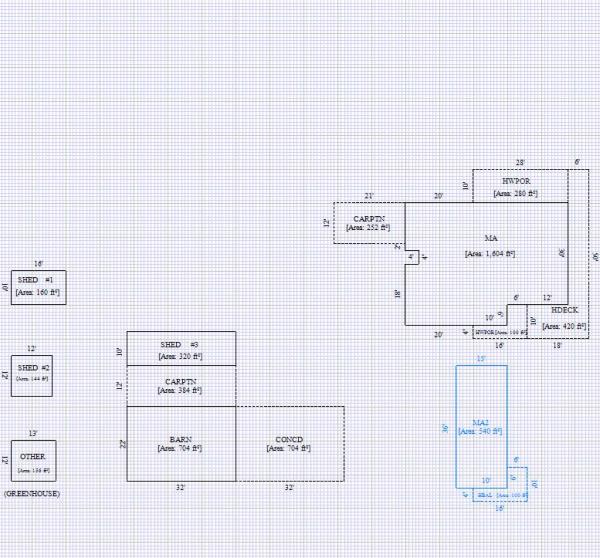Click the 28' dimension above HWPOR
Viewport: 600px width, 558px height.
tap(520, 162)
